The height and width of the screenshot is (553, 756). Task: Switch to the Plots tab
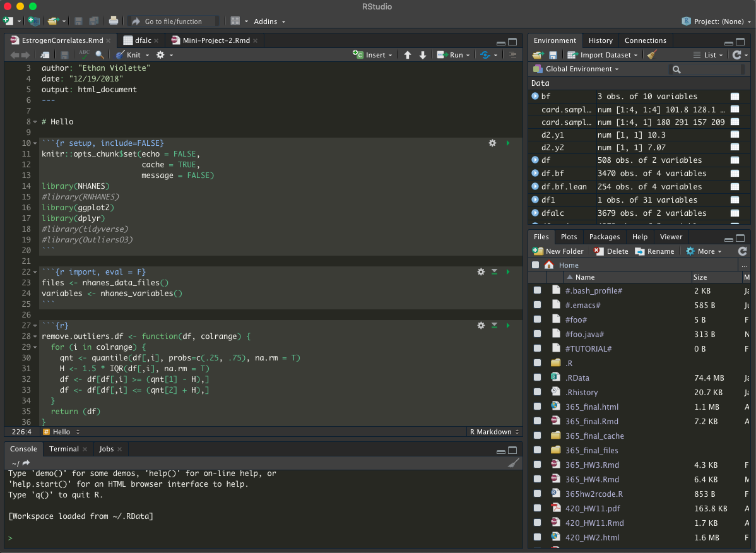569,237
